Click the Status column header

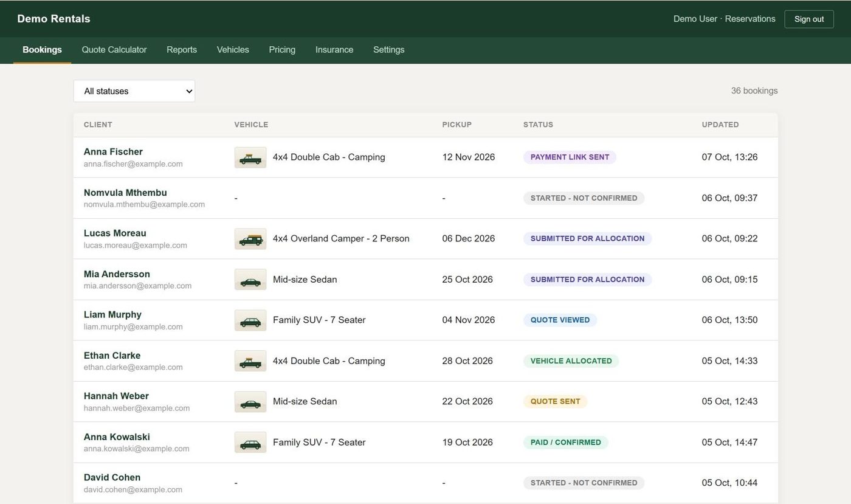pos(538,125)
